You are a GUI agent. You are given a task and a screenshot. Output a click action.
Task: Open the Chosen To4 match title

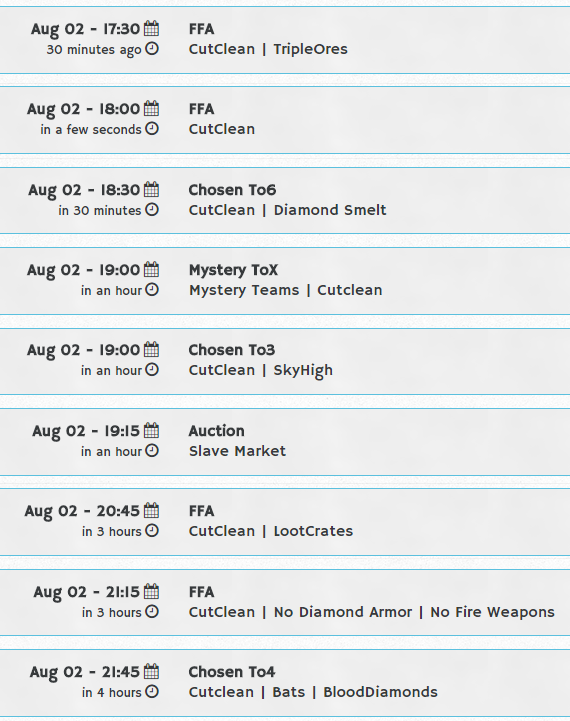click(x=232, y=671)
